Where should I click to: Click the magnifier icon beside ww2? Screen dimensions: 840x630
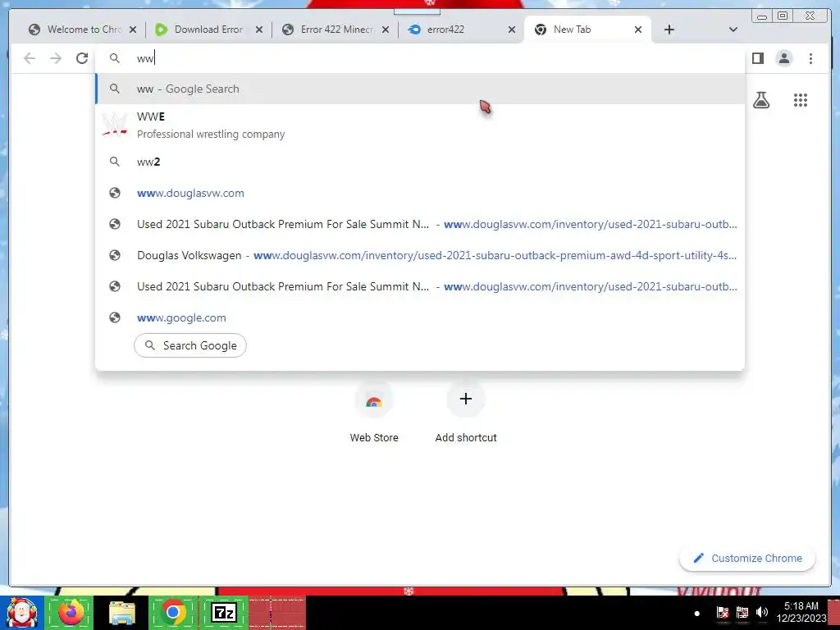pos(115,162)
